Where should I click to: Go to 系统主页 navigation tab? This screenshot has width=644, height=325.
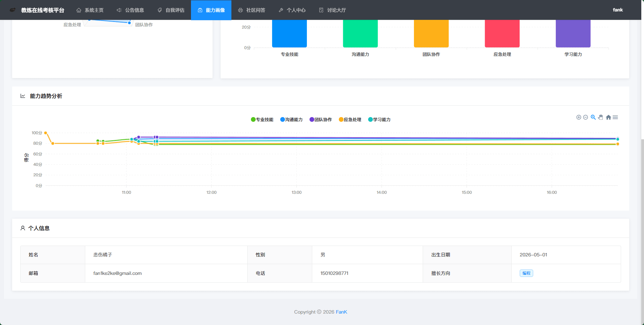tap(90, 10)
